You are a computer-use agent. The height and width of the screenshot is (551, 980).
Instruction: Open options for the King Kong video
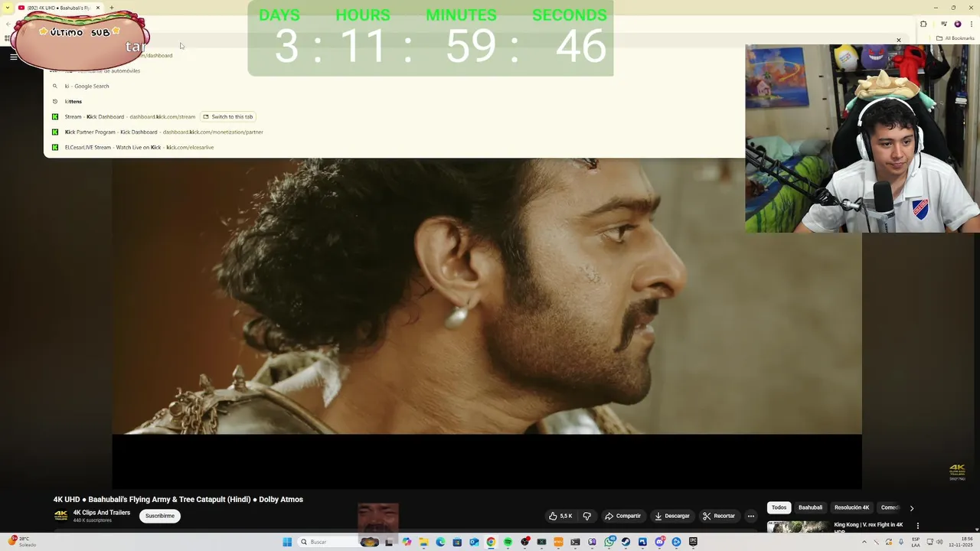point(917,526)
